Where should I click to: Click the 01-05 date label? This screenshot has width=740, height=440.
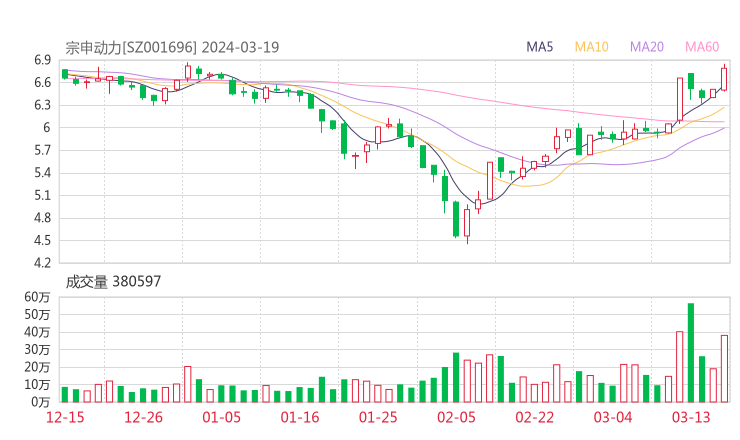[221, 417]
